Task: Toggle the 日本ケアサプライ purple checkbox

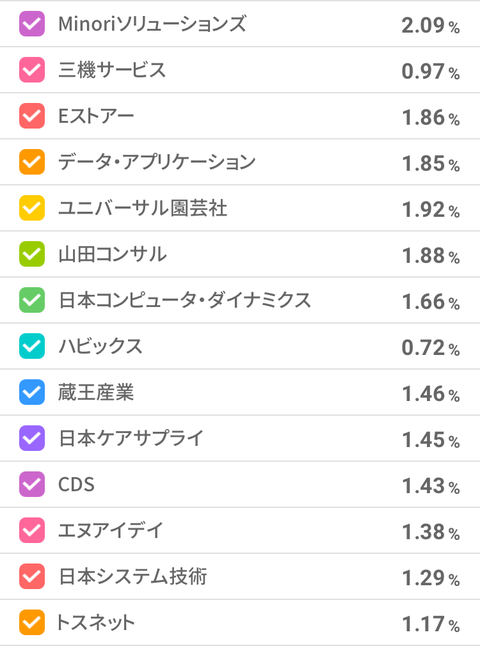Action: 32,438
